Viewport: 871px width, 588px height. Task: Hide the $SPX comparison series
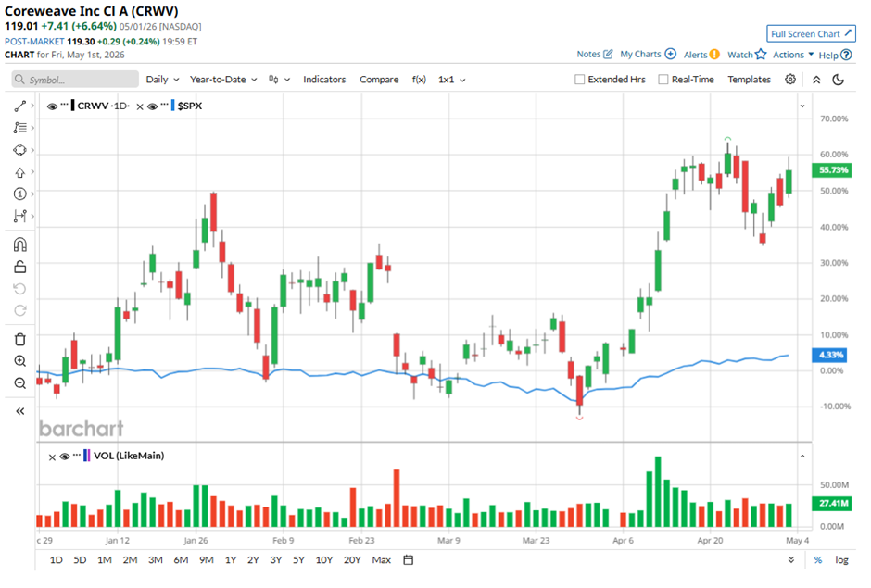(152, 106)
